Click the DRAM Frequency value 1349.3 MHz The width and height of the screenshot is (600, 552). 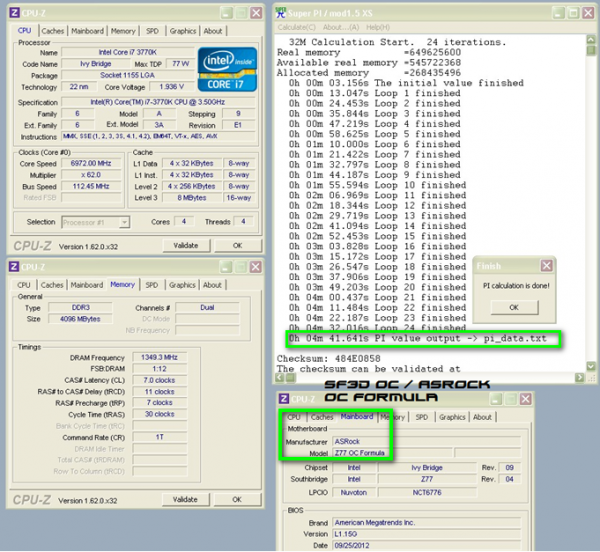160,357
